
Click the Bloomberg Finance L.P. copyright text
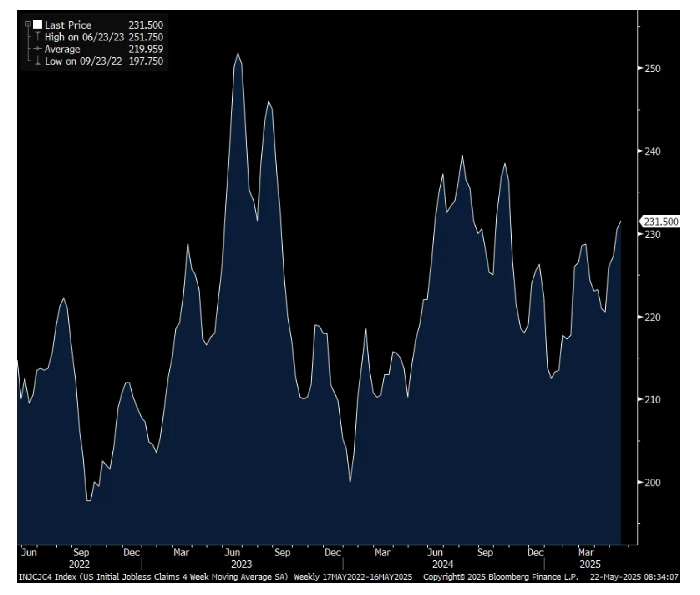tap(501, 577)
